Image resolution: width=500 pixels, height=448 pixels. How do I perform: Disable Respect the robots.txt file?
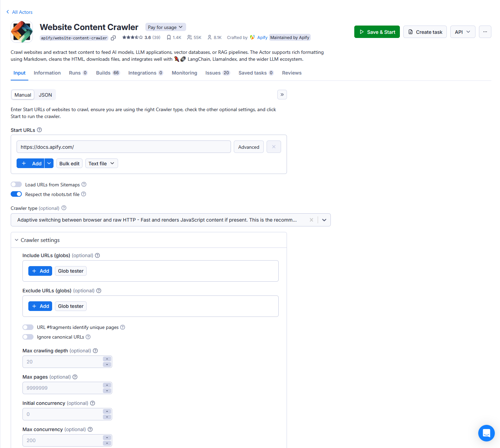pyautogui.click(x=16, y=194)
